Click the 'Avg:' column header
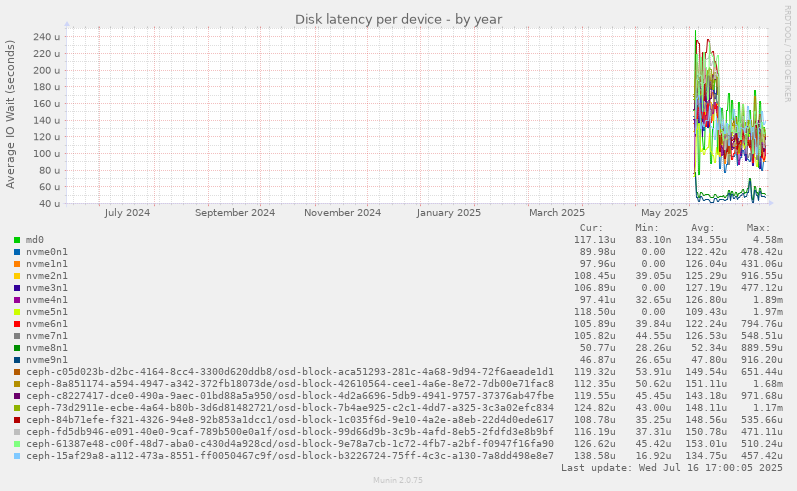The image size is (797, 491). [703, 228]
